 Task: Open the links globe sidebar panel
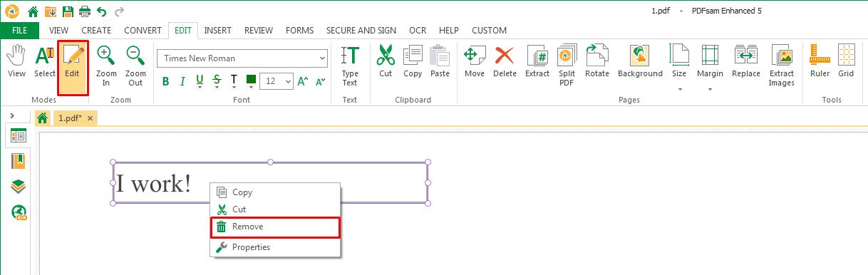point(18,212)
